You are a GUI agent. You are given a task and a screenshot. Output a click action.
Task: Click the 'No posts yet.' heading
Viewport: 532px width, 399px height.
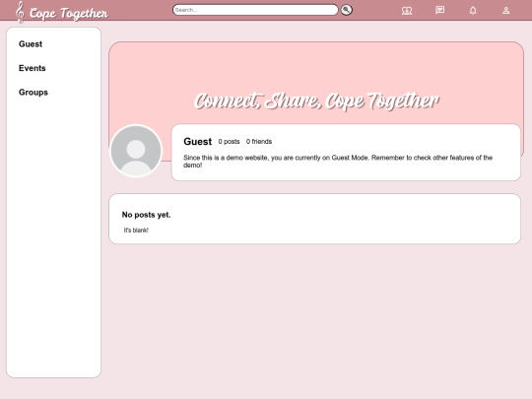point(146,215)
